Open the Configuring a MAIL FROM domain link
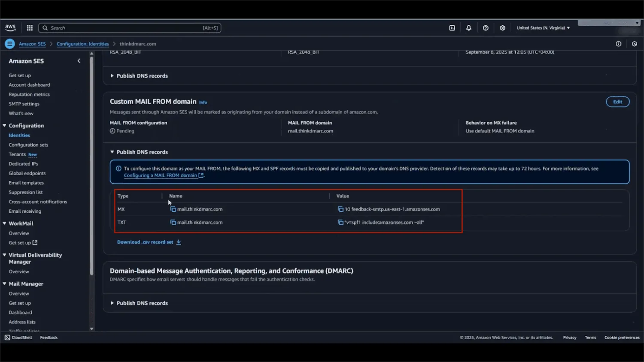 [x=164, y=175]
